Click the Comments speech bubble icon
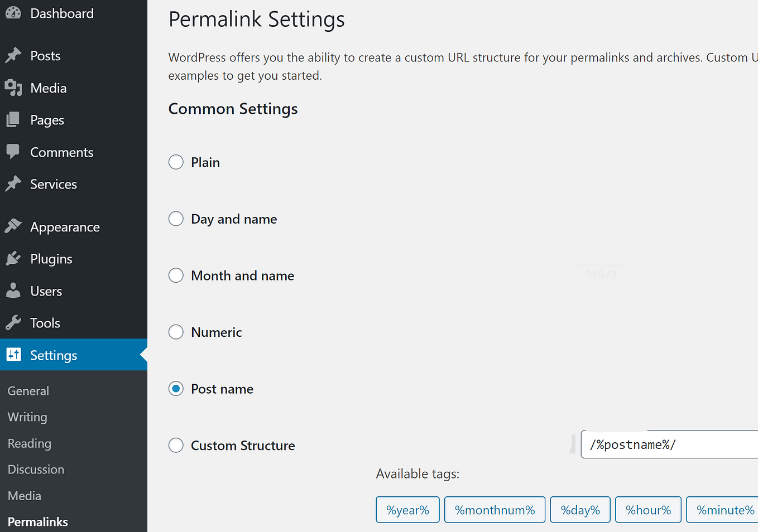This screenshot has height=532, width=758. [13, 152]
